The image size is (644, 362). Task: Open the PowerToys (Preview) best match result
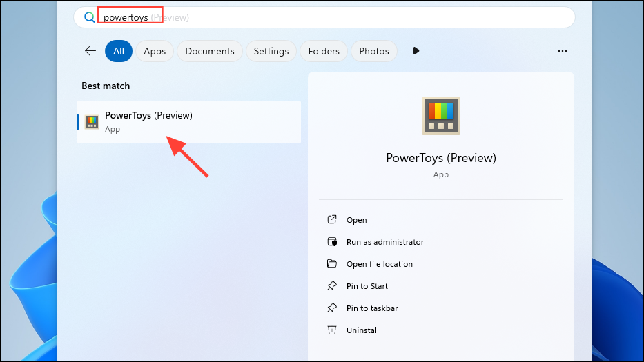pyautogui.click(x=188, y=122)
